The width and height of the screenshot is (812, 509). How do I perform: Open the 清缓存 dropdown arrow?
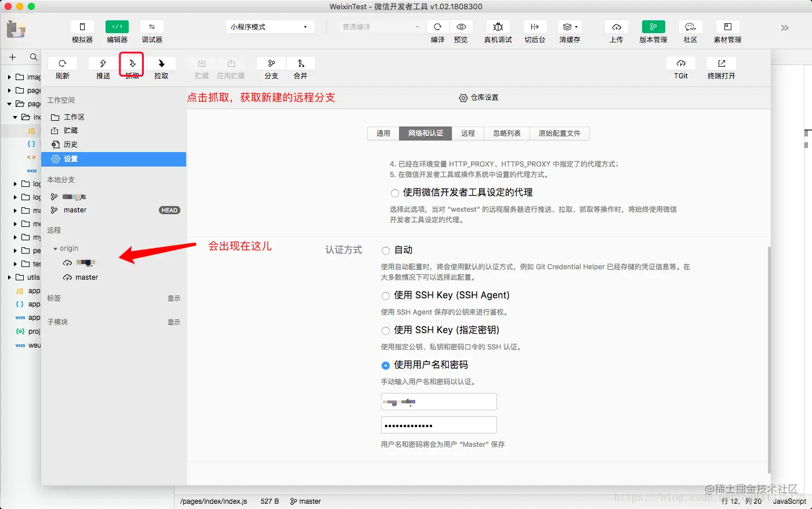click(576, 27)
